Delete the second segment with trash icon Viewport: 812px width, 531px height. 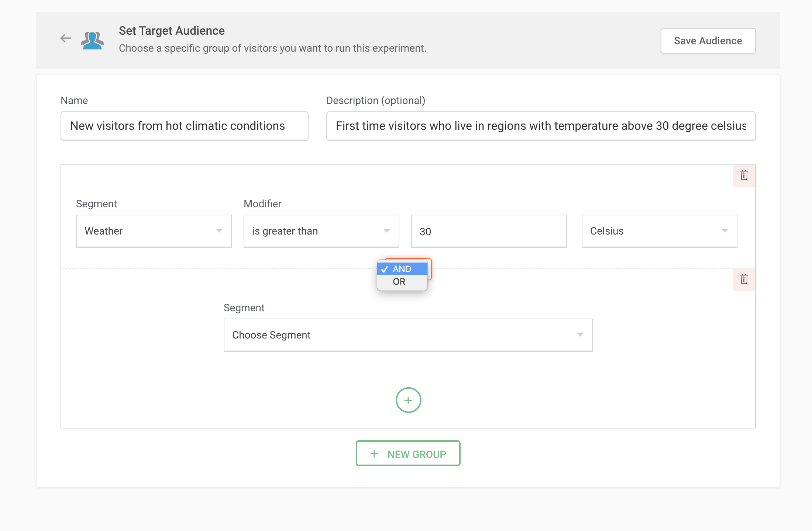[744, 279]
